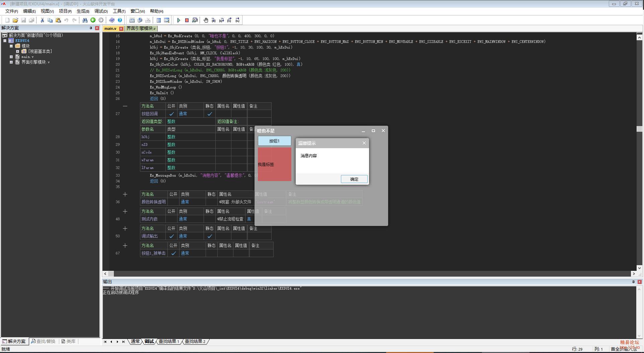Click the scissors Cut icon

(42, 20)
